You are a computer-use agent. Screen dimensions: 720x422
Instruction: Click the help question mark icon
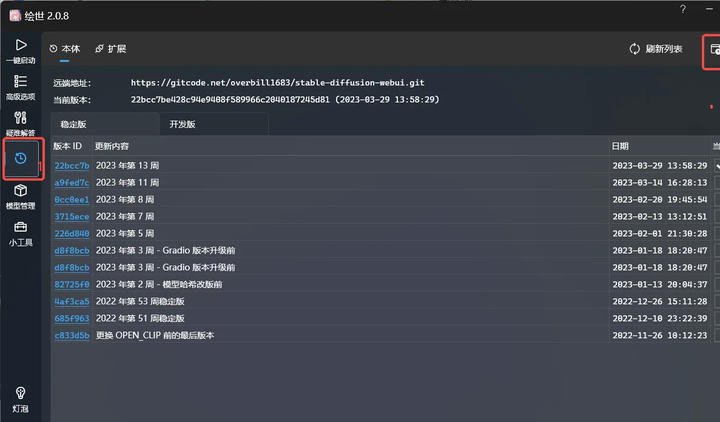tap(683, 9)
